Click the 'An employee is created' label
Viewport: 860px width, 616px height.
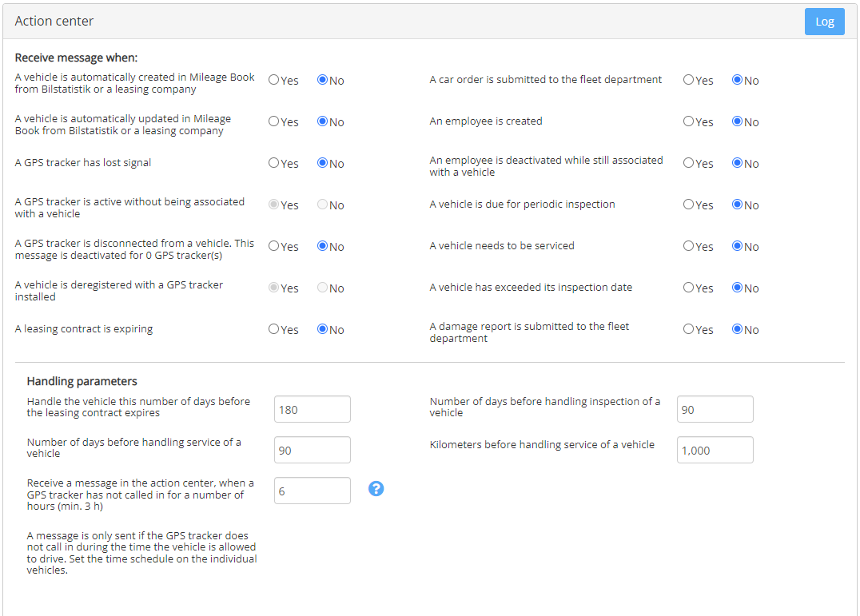point(486,121)
